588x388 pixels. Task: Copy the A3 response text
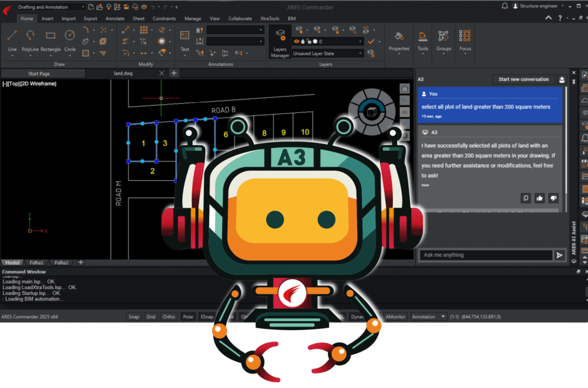pyautogui.click(x=525, y=198)
